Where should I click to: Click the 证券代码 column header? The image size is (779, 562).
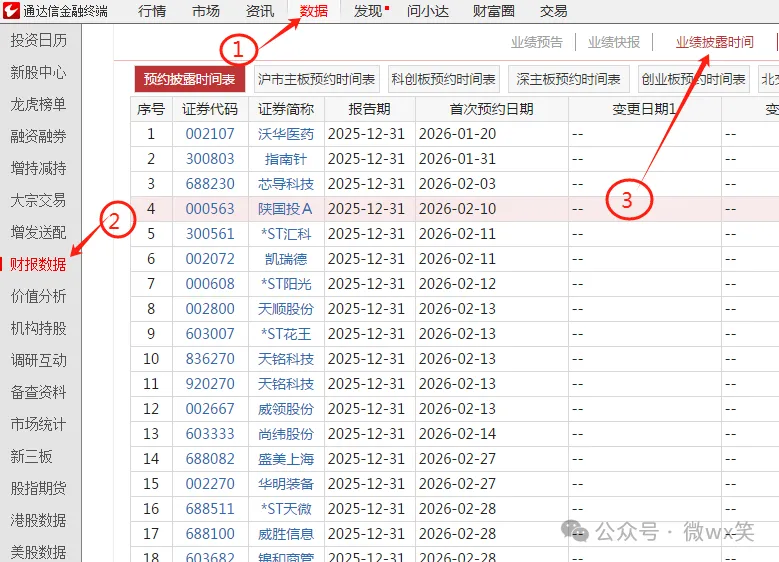[210, 109]
